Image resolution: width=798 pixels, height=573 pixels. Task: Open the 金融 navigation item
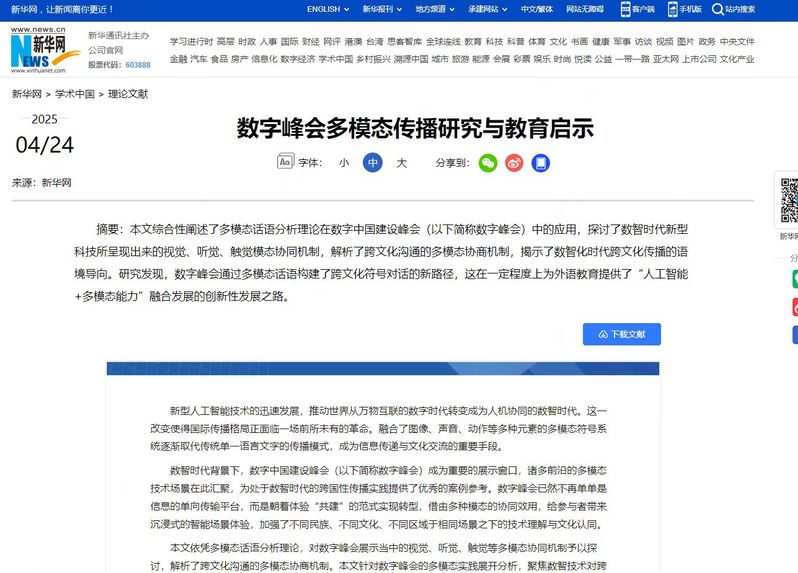tap(179, 59)
